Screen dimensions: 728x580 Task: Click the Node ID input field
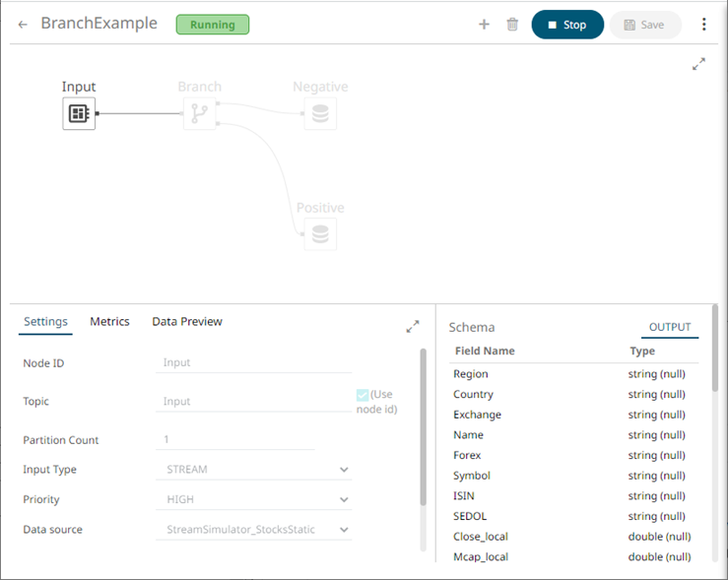252,362
